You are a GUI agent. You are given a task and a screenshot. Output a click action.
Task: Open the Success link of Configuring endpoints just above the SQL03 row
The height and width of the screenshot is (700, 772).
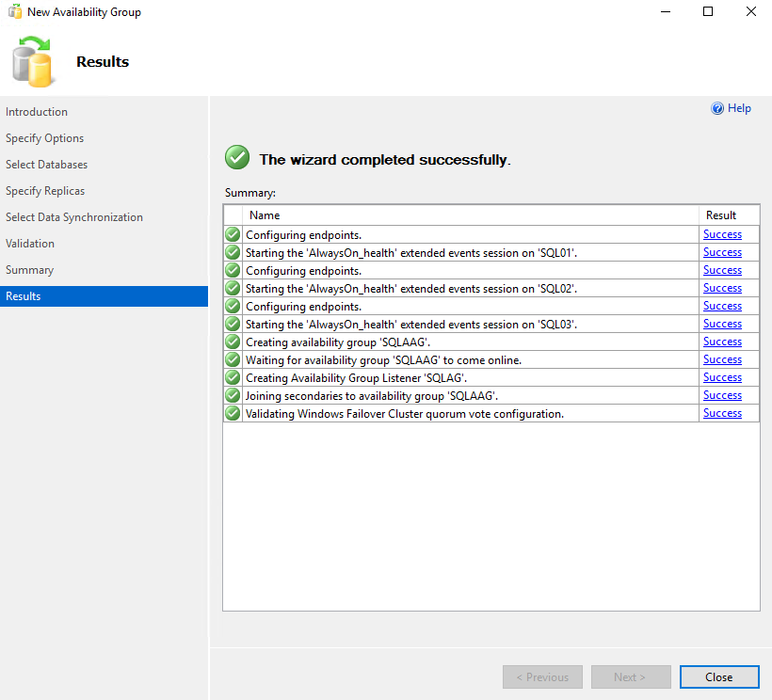pos(722,307)
